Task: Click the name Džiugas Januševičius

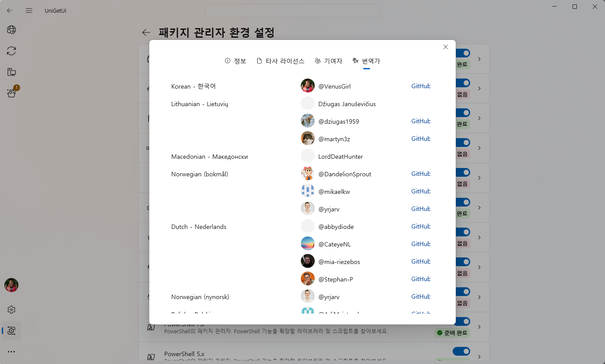Action: pos(347,104)
